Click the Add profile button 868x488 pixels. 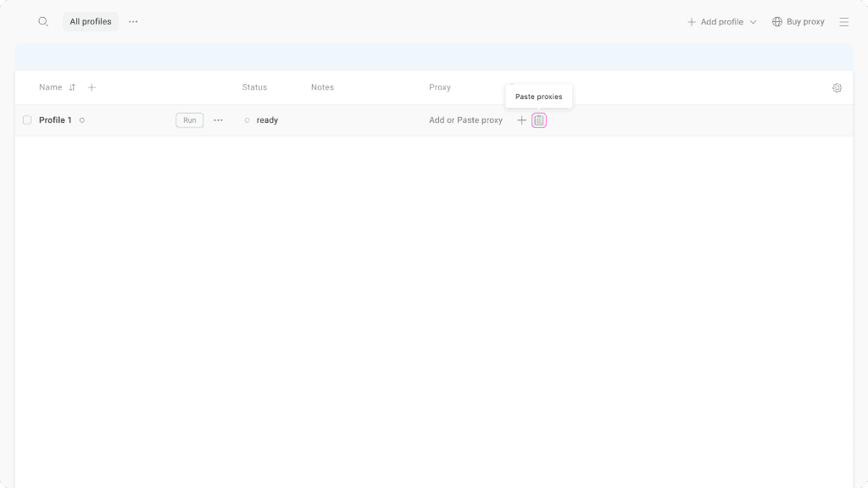tap(715, 22)
